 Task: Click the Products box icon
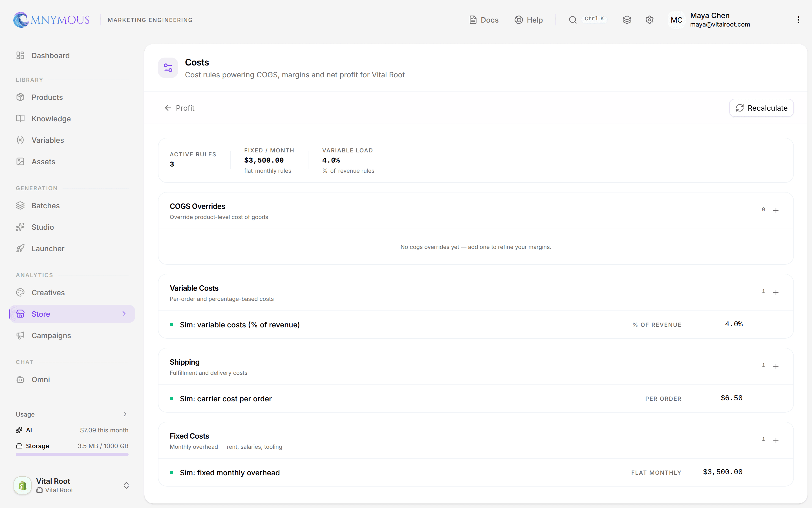pyautogui.click(x=21, y=97)
